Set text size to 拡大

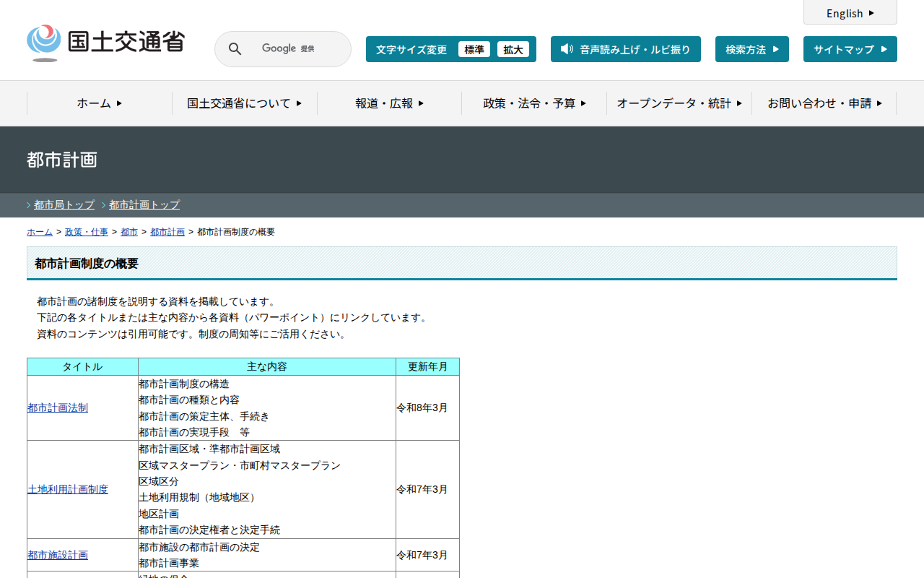(513, 49)
